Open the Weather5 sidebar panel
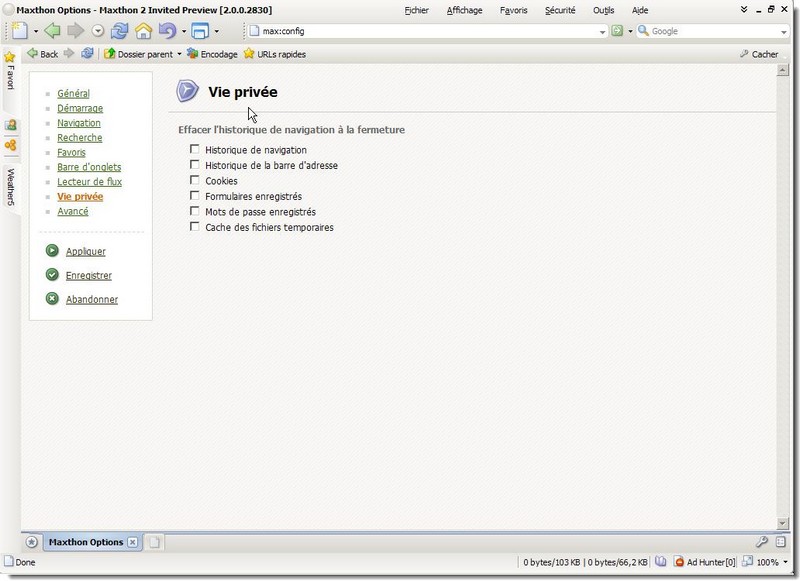Viewport: 800px width, 581px height. (10, 187)
